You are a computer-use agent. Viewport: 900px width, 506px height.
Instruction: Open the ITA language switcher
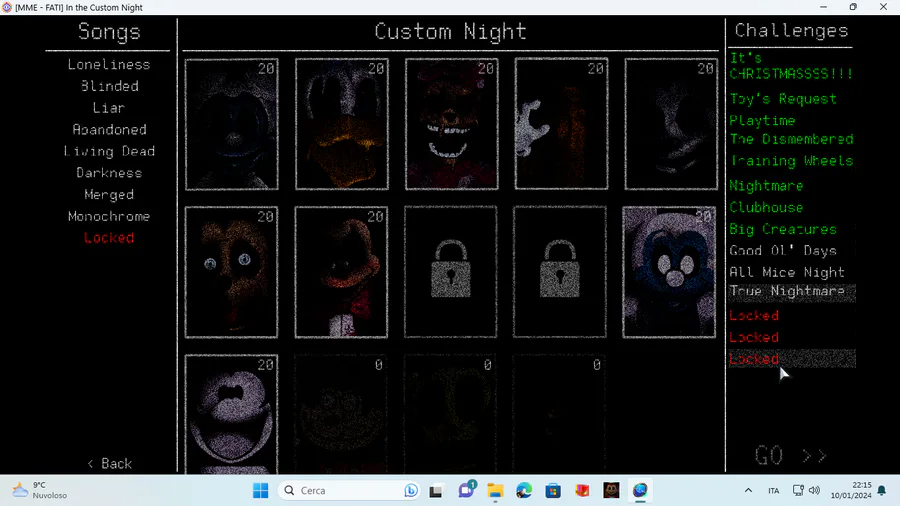[774, 491]
